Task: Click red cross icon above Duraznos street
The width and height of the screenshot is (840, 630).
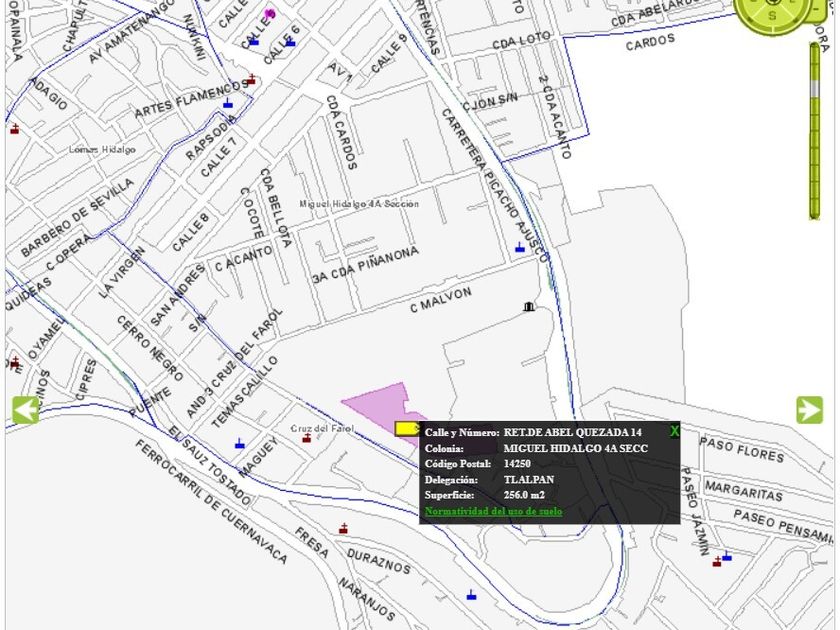Action: [343, 529]
